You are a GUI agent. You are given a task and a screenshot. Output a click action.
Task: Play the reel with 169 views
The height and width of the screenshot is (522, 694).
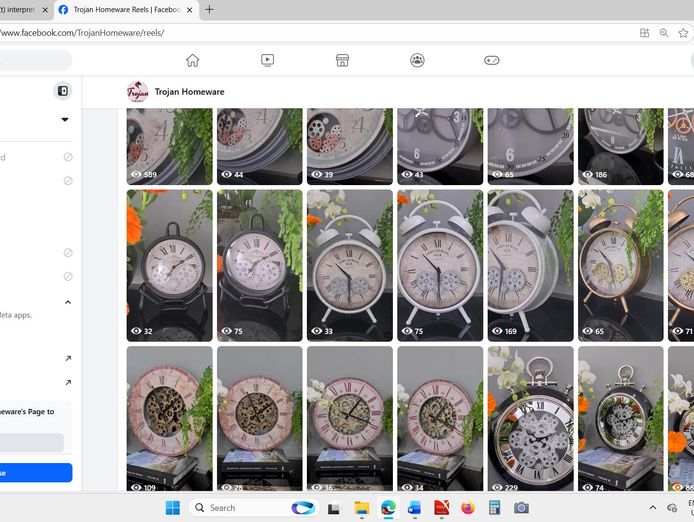(530, 265)
